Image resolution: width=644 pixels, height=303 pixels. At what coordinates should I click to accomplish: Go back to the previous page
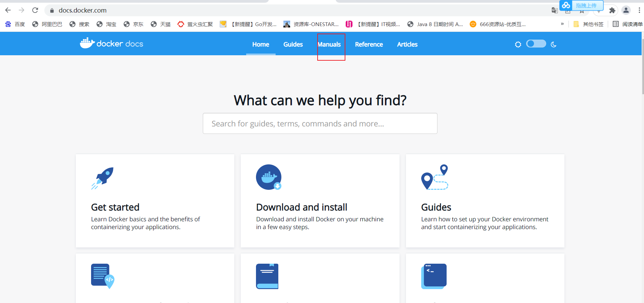[8, 10]
